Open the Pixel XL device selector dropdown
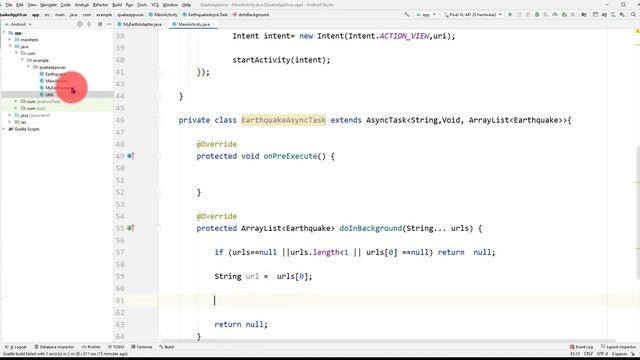This screenshot has height=360, width=640. [473, 15]
